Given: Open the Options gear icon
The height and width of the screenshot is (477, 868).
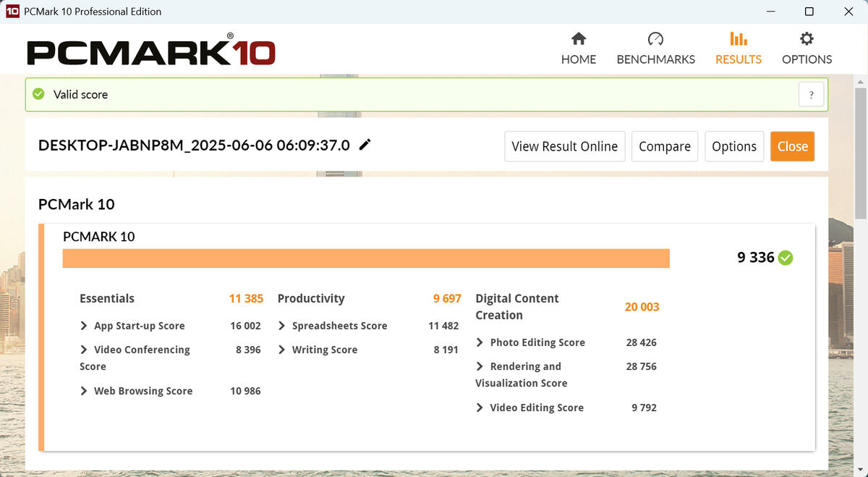Looking at the screenshot, I should 807,39.
